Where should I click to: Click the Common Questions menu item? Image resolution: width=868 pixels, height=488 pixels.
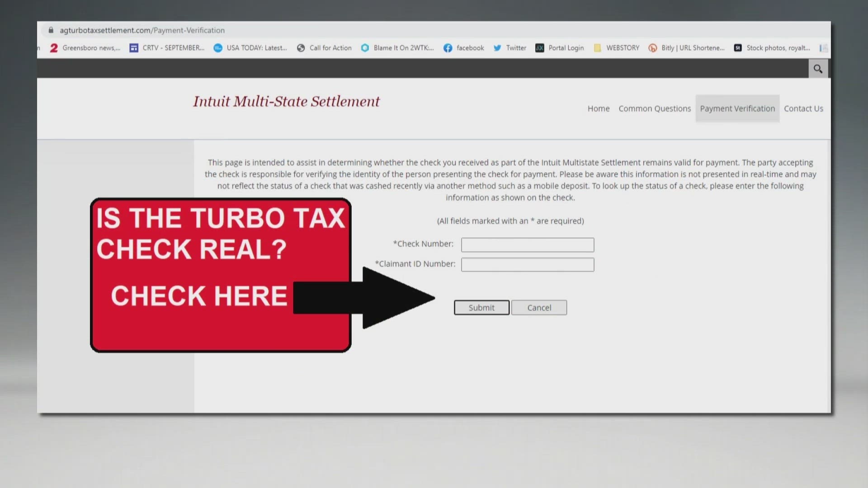(x=655, y=108)
